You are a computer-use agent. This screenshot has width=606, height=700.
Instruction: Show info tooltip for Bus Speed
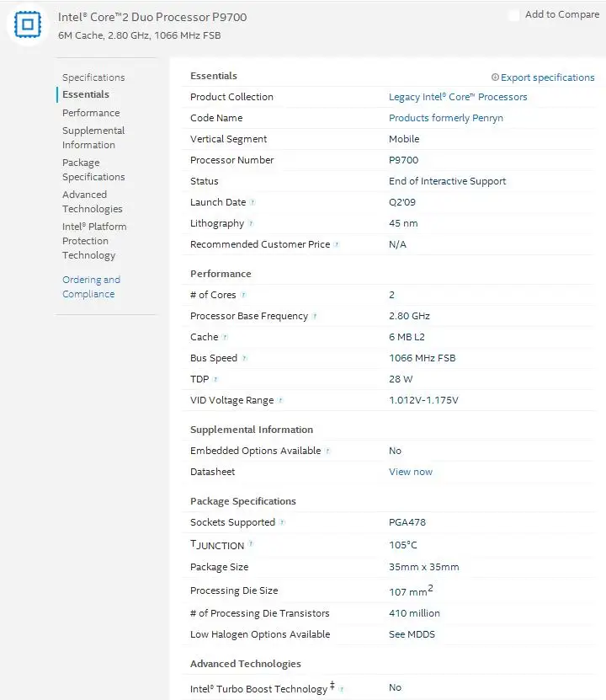244,358
